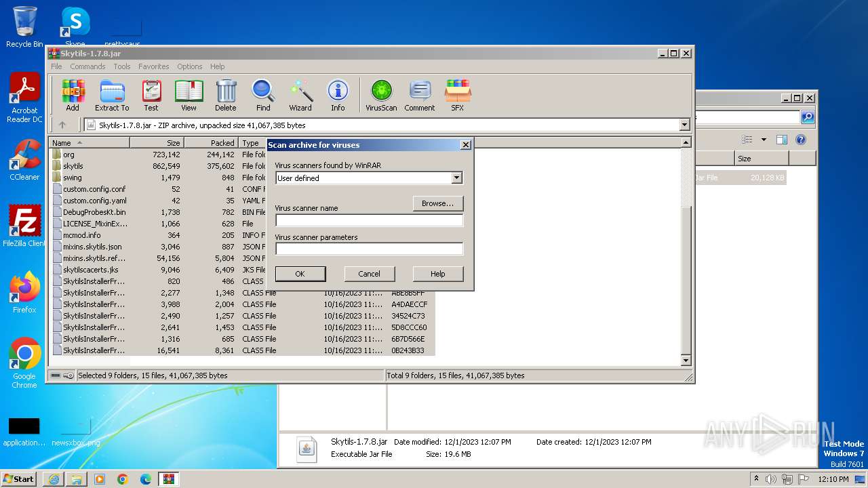The image size is (868, 488).
Task: Click the Add toolbar icon in WinRAR
Action: 73,95
